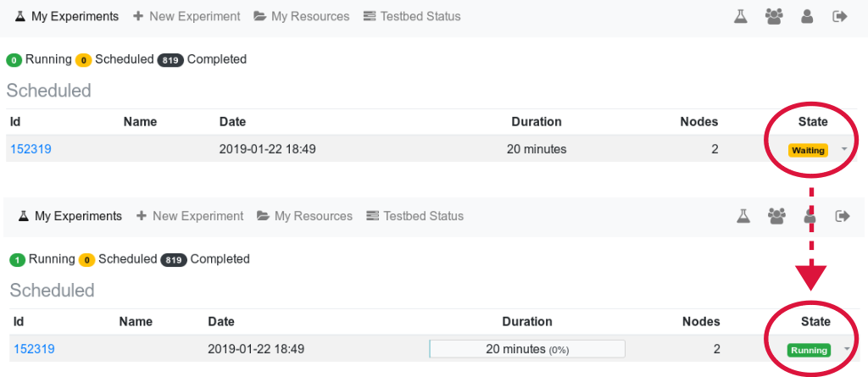The height and width of the screenshot is (377, 868).
Task: Open My Experiments in the lower navigation bar
Action: (x=70, y=216)
